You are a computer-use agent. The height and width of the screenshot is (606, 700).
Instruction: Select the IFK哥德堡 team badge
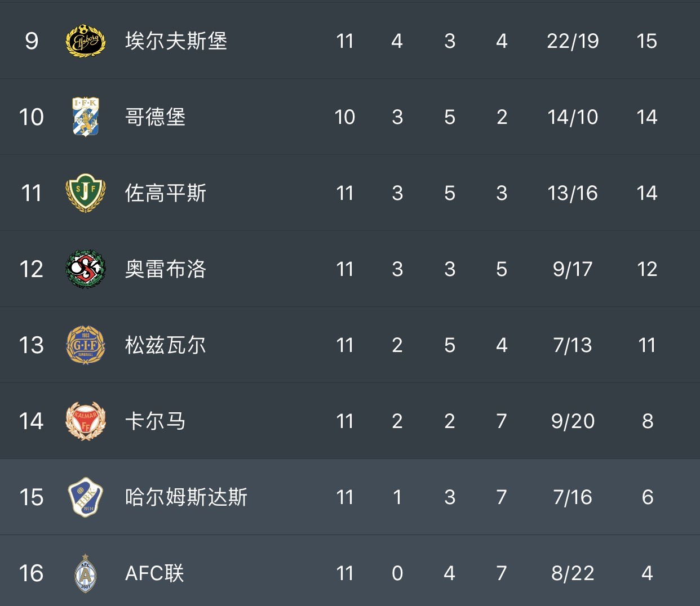(86, 117)
